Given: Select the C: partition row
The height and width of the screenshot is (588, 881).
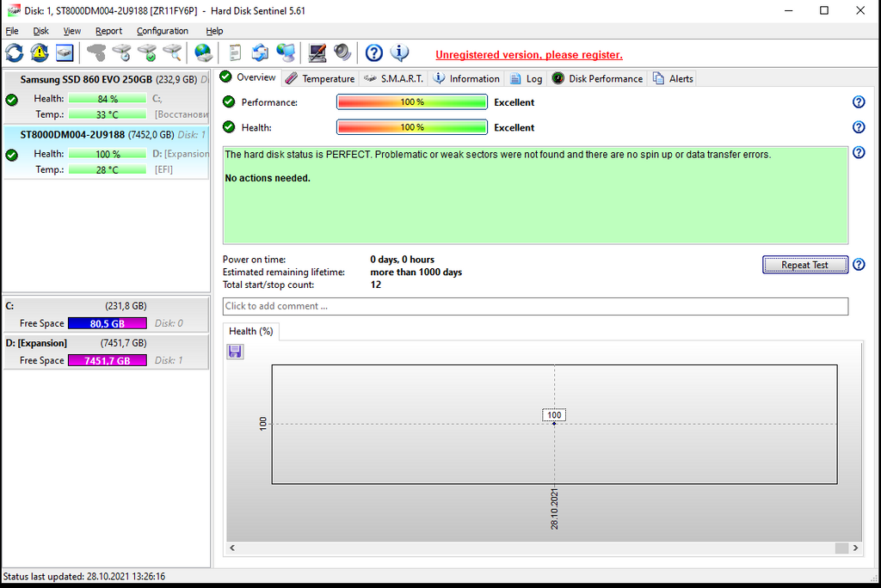Looking at the screenshot, I should click(x=106, y=315).
